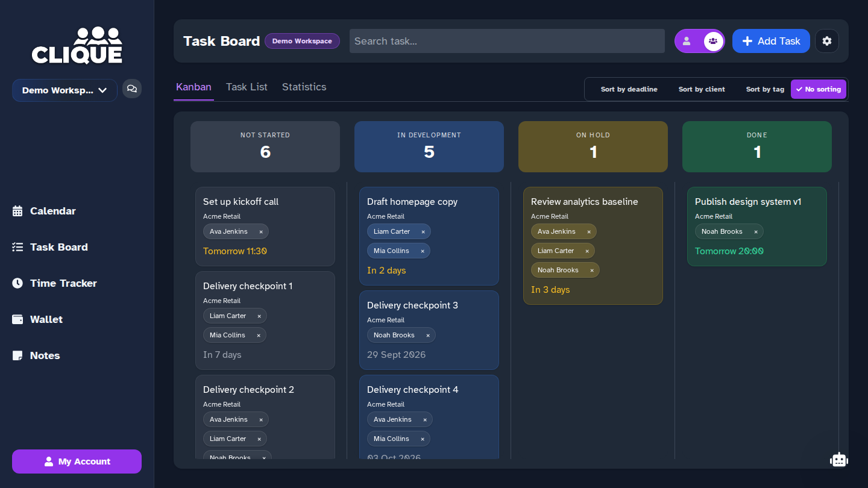Remove Liam Carter from Draft homepage copy
This screenshot has width=868, height=488.
pos(423,232)
